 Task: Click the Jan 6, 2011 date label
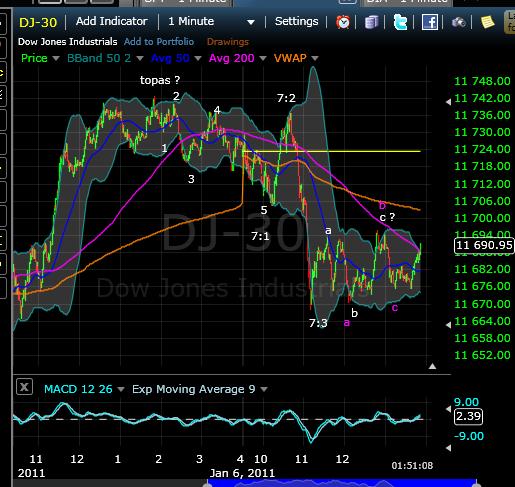coord(242,473)
